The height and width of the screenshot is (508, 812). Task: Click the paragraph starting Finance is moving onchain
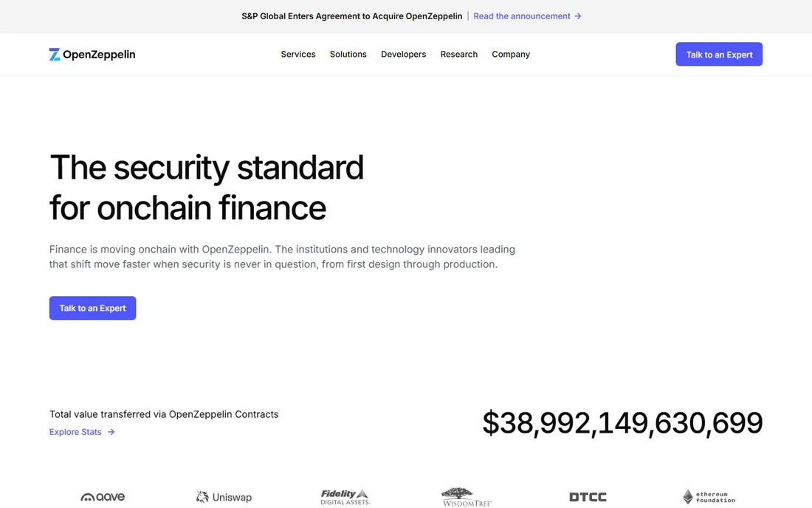(282, 257)
